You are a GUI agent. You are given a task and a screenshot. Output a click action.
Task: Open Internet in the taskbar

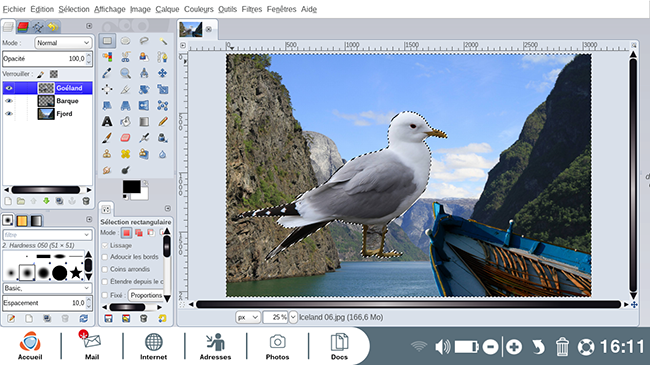click(x=153, y=346)
